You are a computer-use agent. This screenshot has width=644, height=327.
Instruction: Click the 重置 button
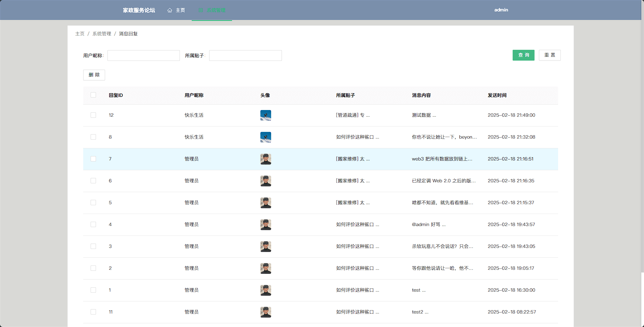click(549, 55)
